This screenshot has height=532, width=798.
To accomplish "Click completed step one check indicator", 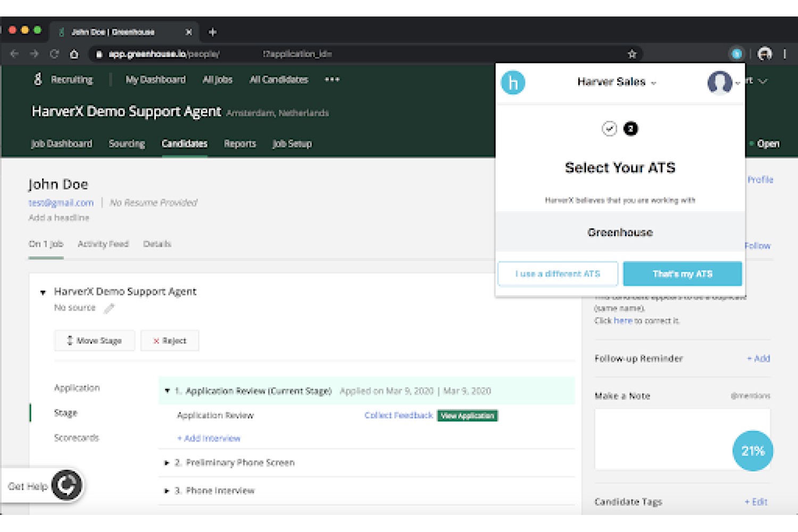I will (609, 129).
